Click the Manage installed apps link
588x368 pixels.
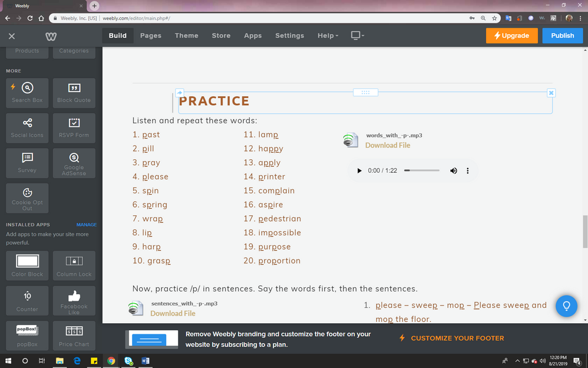(x=86, y=225)
